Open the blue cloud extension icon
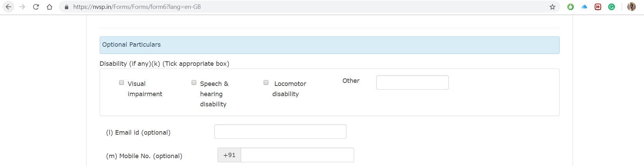This screenshot has width=644, height=166. pos(584,7)
